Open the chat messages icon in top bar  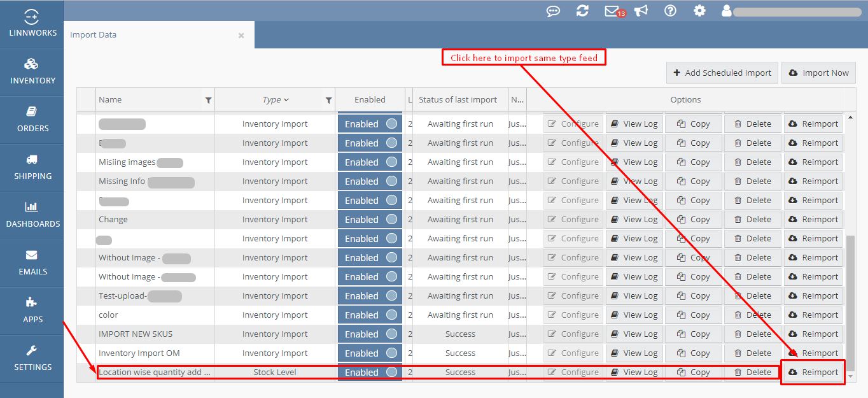554,11
